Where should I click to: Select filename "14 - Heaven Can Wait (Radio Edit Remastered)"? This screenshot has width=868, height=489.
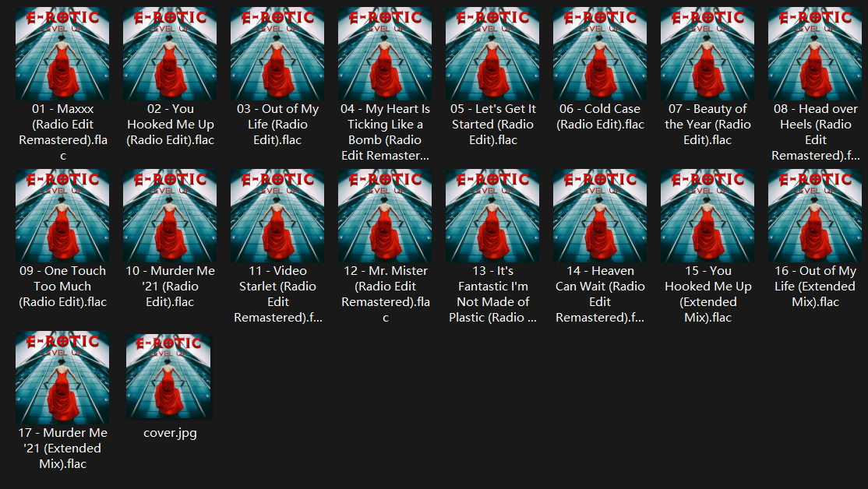pos(600,294)
